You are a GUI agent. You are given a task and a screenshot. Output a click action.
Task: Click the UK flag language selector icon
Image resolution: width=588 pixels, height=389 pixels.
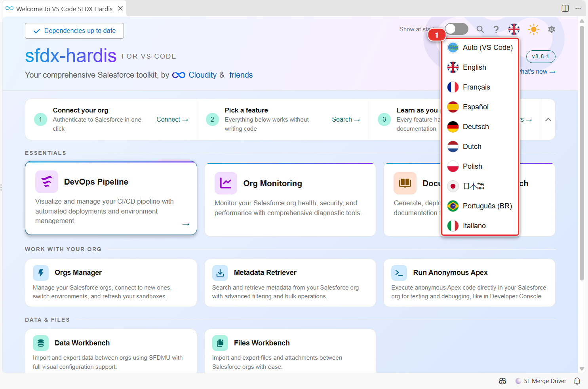tap(514, 29)
